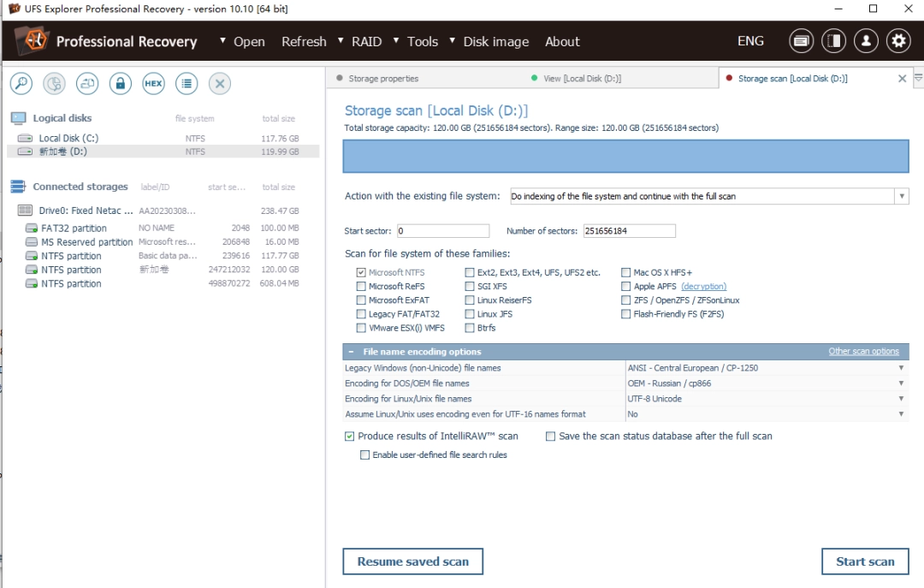Open the decryption lock tool
Viewport: 924px width, 588px height.
pos(120,83)
